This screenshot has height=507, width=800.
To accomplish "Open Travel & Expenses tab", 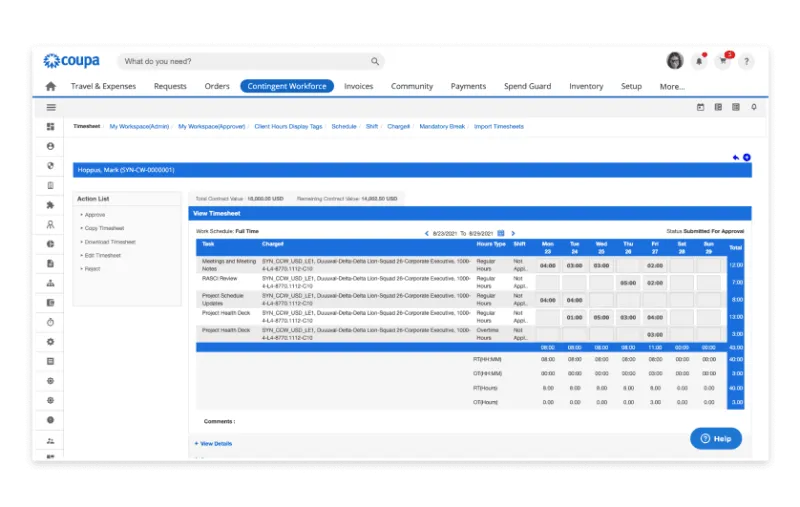I will click(x=104, y=86).
